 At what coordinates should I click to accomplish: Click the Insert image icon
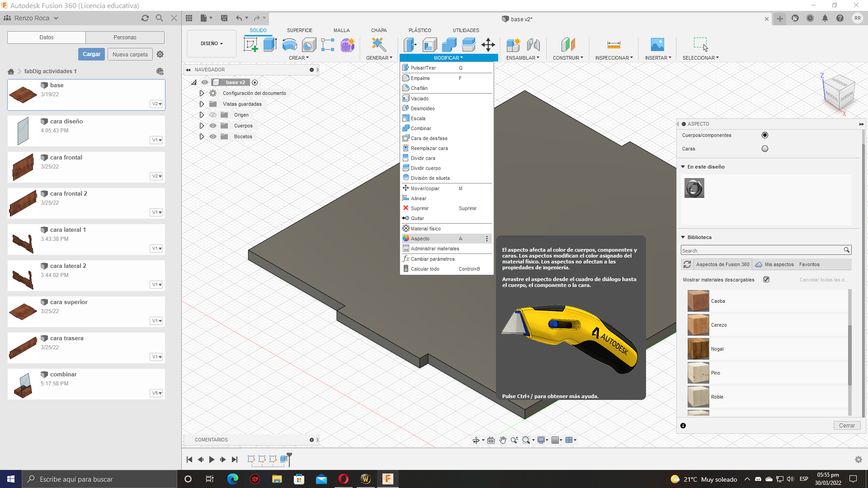[x=657, y=44]
